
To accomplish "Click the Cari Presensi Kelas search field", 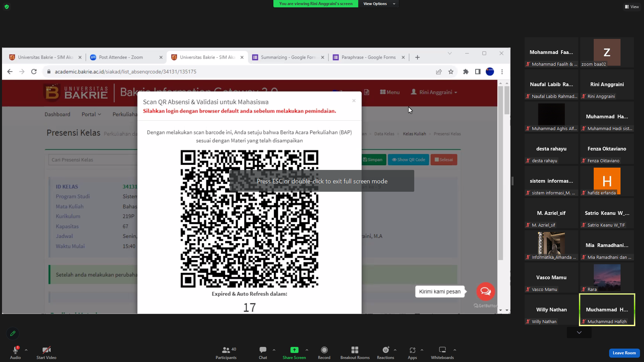I will [x=93, y=160].
